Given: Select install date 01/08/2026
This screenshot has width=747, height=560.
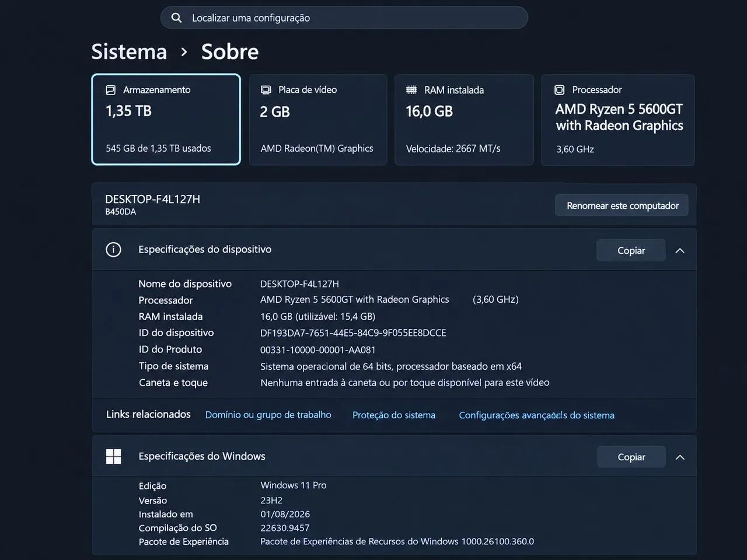Looking at the screenshot, I should click(x=285, y=514).
